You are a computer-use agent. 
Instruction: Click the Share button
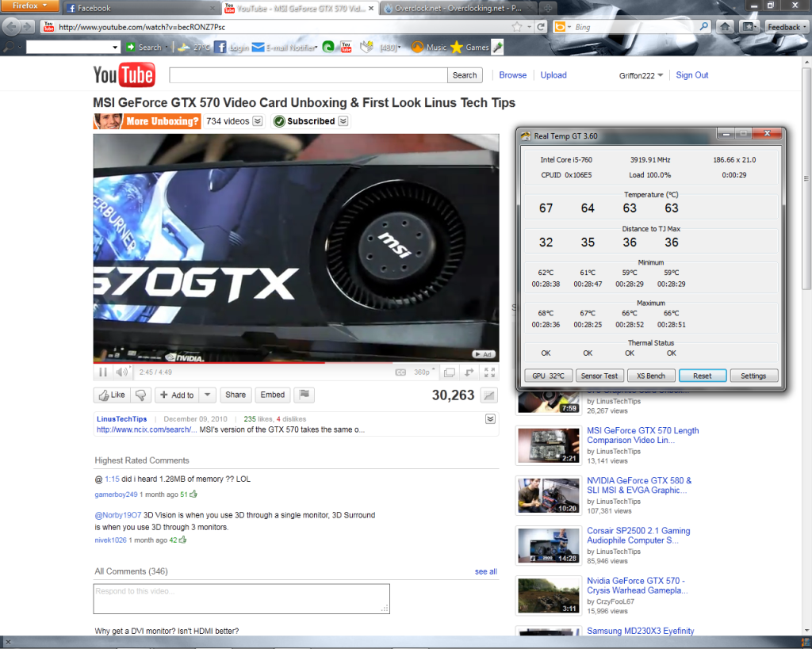[236, 395]
